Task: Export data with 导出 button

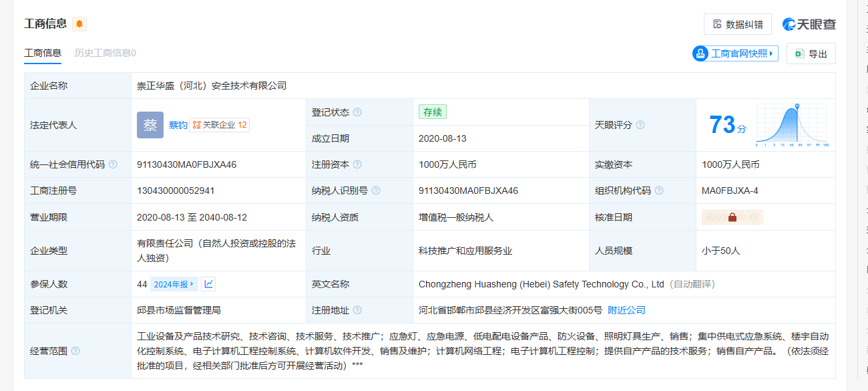Action: 811,53
